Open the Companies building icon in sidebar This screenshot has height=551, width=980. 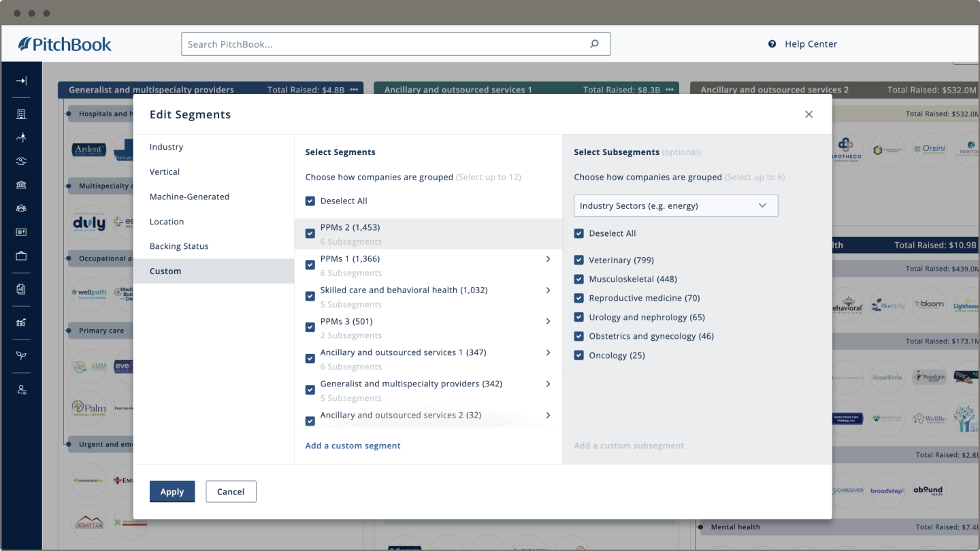[x=21, y=114]
